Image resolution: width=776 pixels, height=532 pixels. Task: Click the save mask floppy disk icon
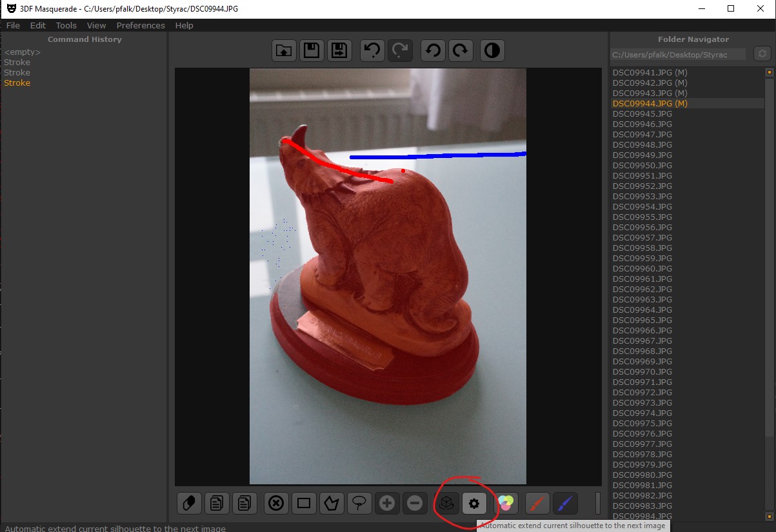(312, 51)
